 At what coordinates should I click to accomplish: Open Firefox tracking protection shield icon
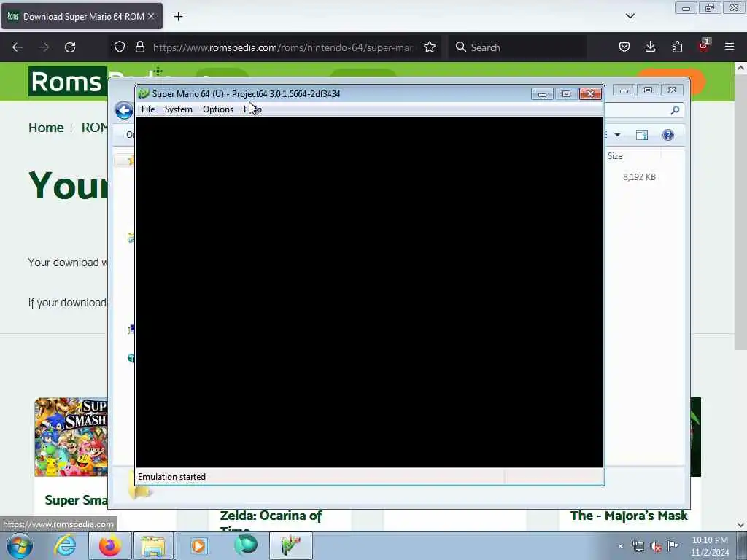click(x=120, y=47)
